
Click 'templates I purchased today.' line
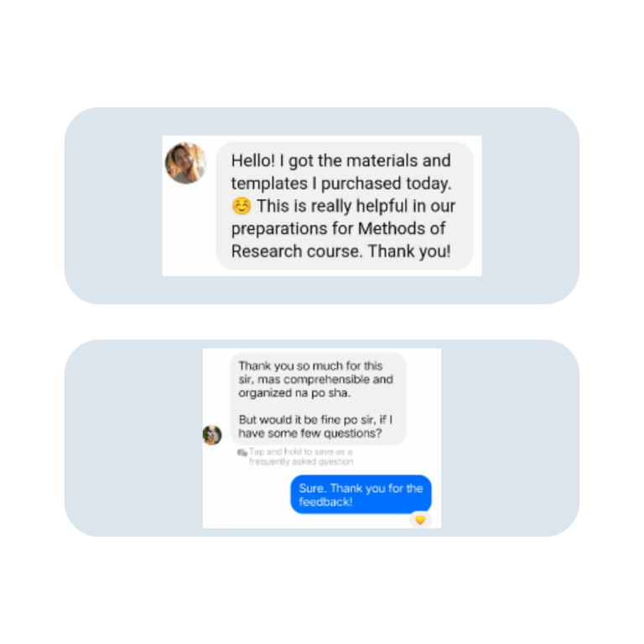[341, 184]
